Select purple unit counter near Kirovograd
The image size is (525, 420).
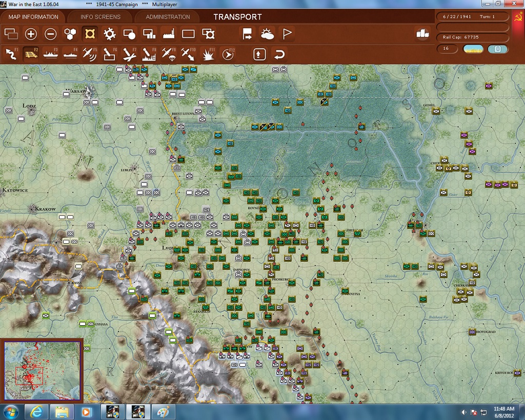coord(472,332)
